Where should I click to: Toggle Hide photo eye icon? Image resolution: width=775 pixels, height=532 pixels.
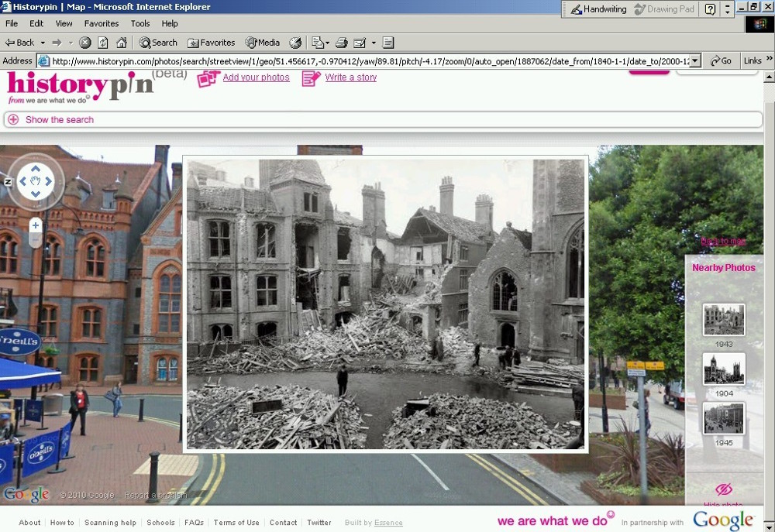click(724, 489)
